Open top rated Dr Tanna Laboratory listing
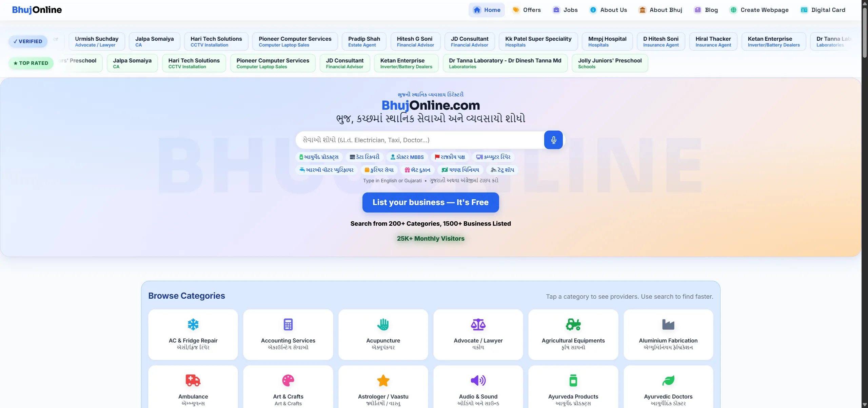 (505, 63)
